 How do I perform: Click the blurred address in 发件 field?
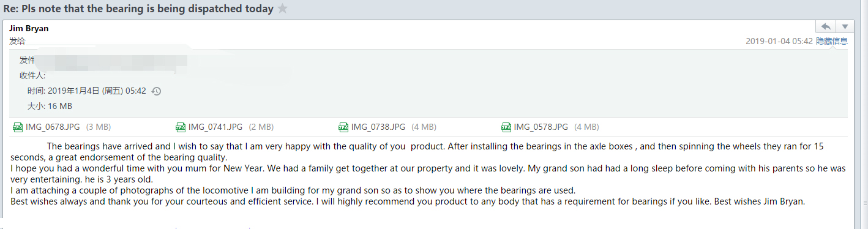pyautogui.click(x=110, y=60)
